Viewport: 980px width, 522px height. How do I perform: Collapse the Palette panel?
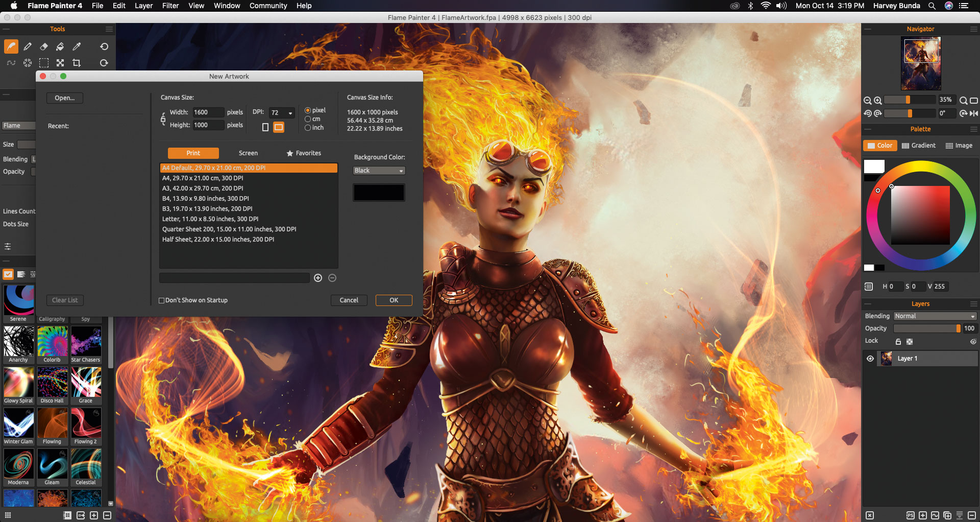tap(868, 129)
